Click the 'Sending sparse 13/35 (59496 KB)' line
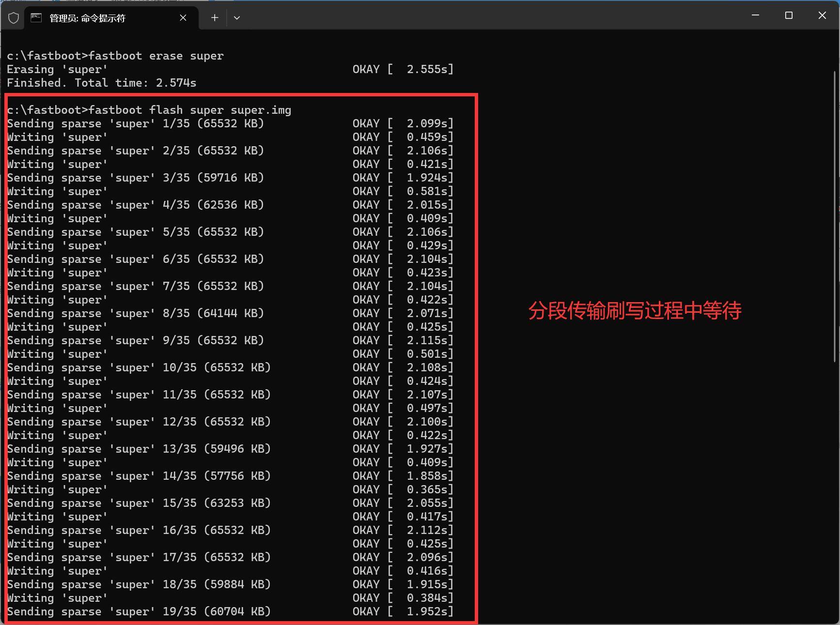Viewport: 840px width, 625px height. pos(139,449)
